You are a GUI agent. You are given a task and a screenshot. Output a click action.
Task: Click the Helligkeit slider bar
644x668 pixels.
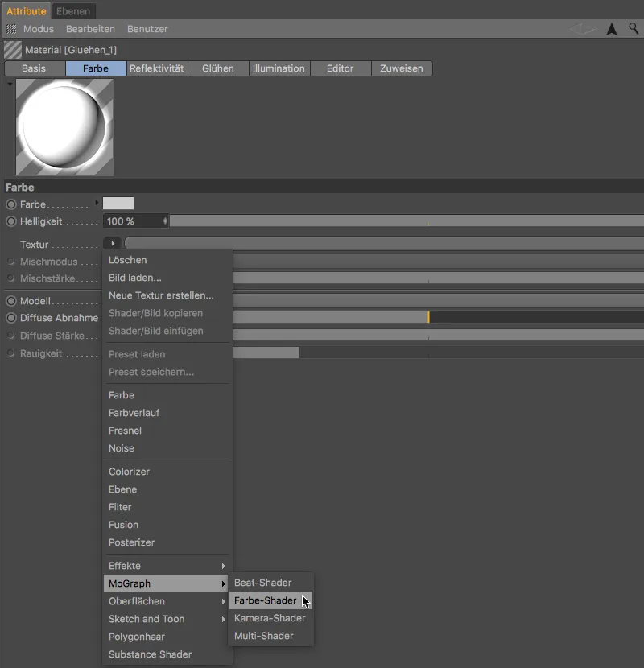click(407, 221)
